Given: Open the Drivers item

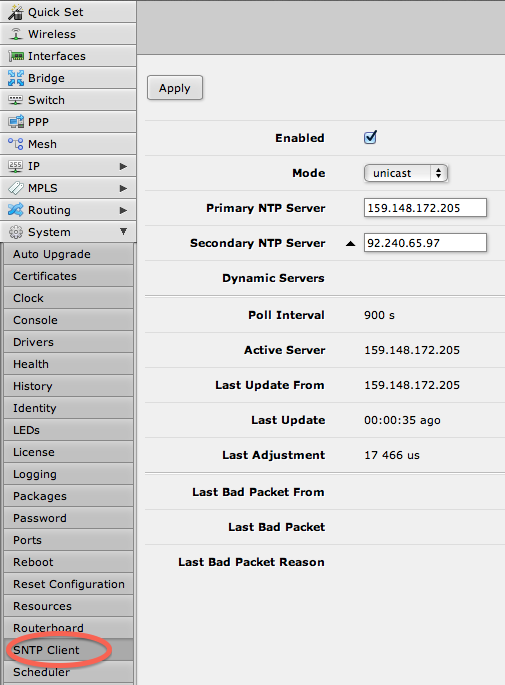Looking at the screenshot, I should pos(68,342).
